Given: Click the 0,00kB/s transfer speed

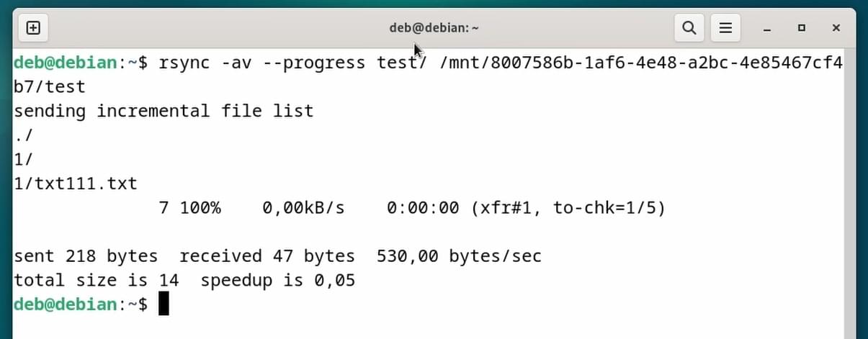Looking at the screenshot, I should [303, 208].
